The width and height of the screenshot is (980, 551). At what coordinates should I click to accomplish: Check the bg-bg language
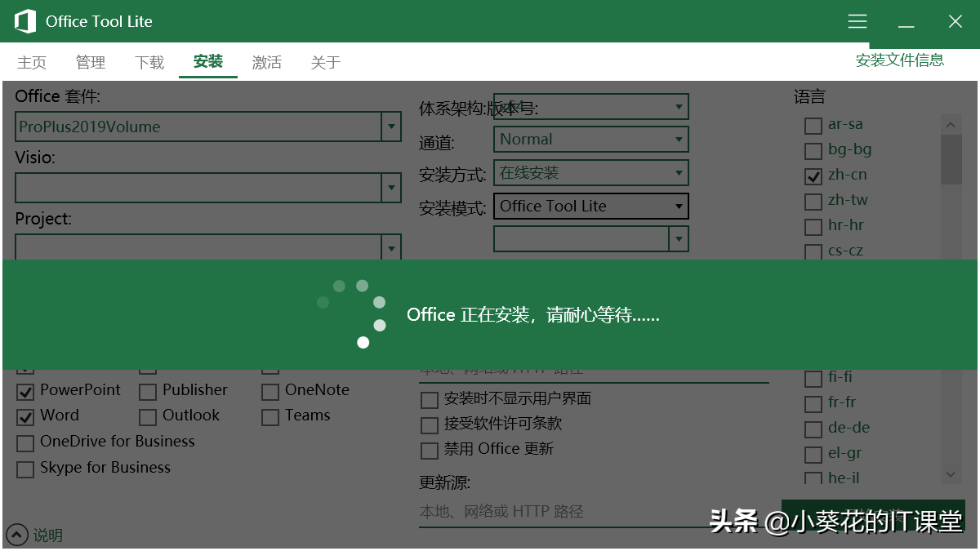point(813,151)
